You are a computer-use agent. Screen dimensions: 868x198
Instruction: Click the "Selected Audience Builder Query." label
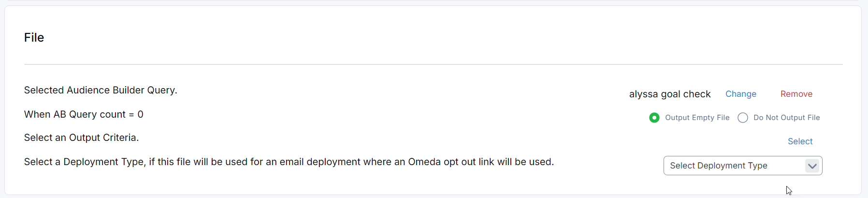point(101,91)
